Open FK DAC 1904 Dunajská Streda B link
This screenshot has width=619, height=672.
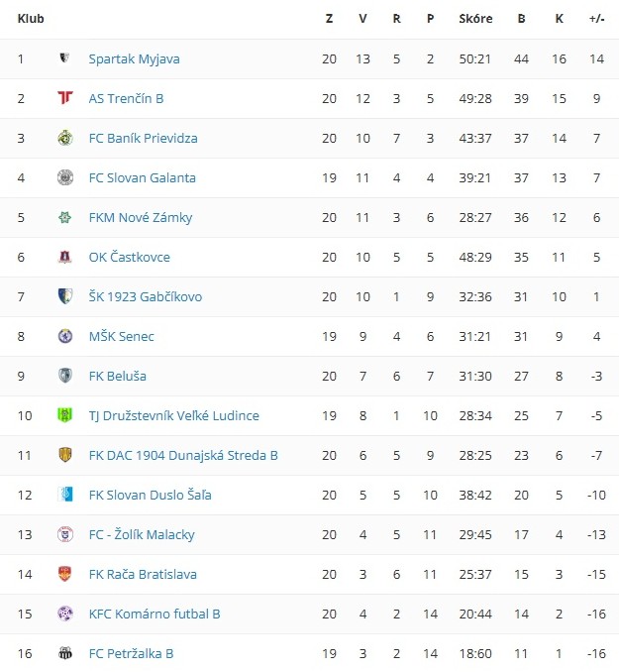click(183, 455)
